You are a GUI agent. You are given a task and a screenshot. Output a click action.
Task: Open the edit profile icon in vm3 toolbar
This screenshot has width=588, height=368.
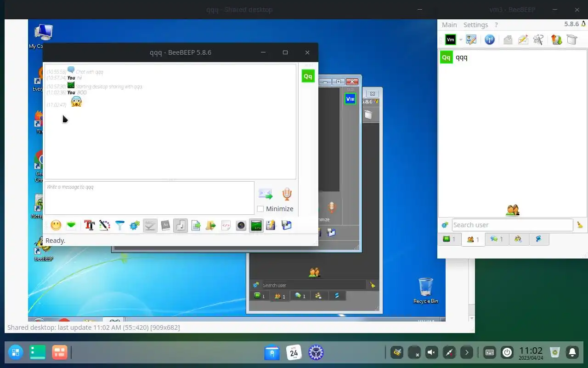[x=471, y=40]
